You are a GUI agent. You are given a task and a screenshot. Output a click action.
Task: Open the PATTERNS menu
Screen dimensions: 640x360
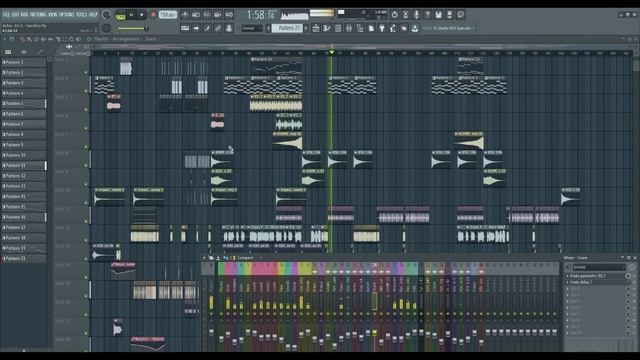click(x=38, y=15)
